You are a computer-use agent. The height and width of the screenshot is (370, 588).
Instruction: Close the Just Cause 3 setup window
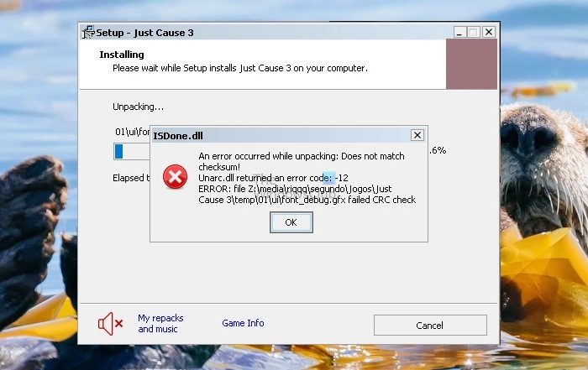(x=489, y=32)
